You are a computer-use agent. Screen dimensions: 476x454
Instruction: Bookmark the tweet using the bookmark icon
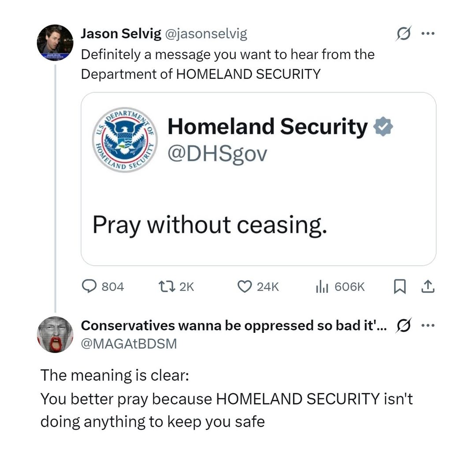[x=400, y=287]
